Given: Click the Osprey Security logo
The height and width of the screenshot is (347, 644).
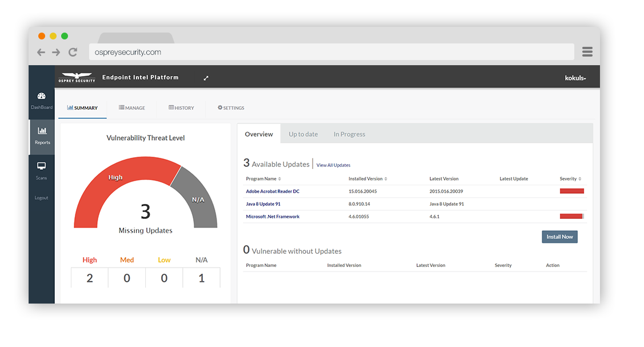Looking at the screenshot, I should click(77, 78).
